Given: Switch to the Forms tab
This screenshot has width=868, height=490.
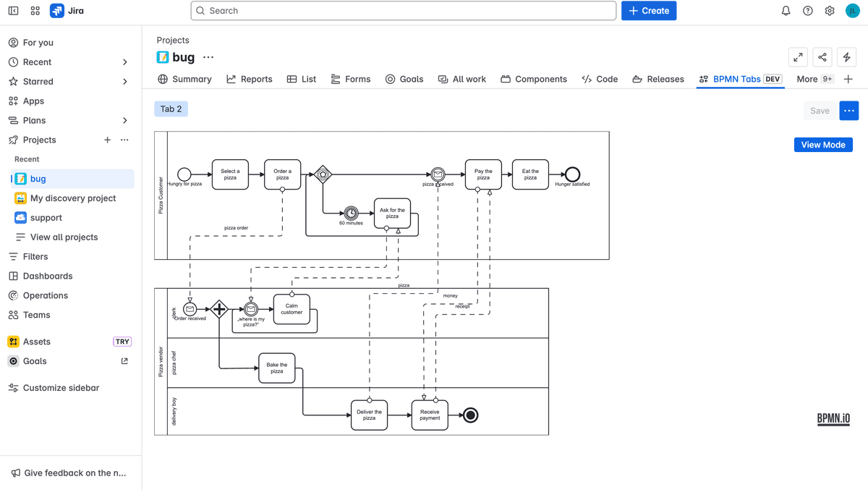Looking at the screenshot, I should (350, 79).
